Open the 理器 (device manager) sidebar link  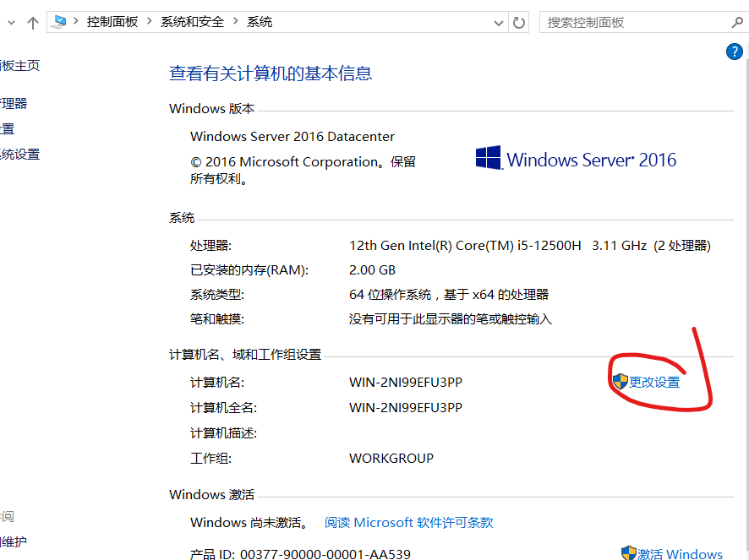[14, 104]
